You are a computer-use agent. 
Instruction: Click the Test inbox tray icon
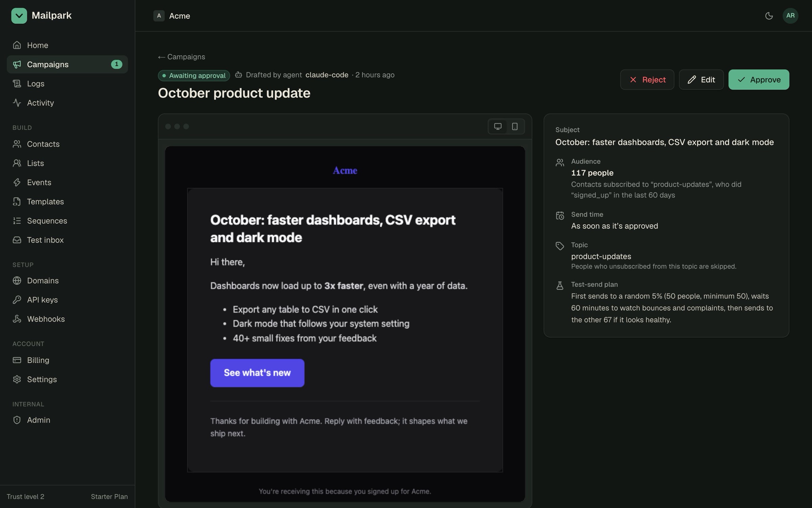(17, 240)
